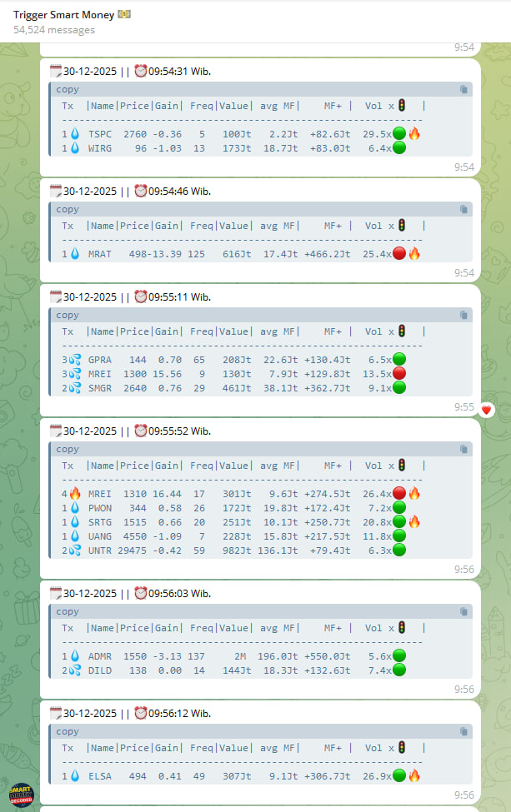This screenshot has height=812, width=511.
Task: Click the +466.2Jt MF+ value
Action: [328, 254]
